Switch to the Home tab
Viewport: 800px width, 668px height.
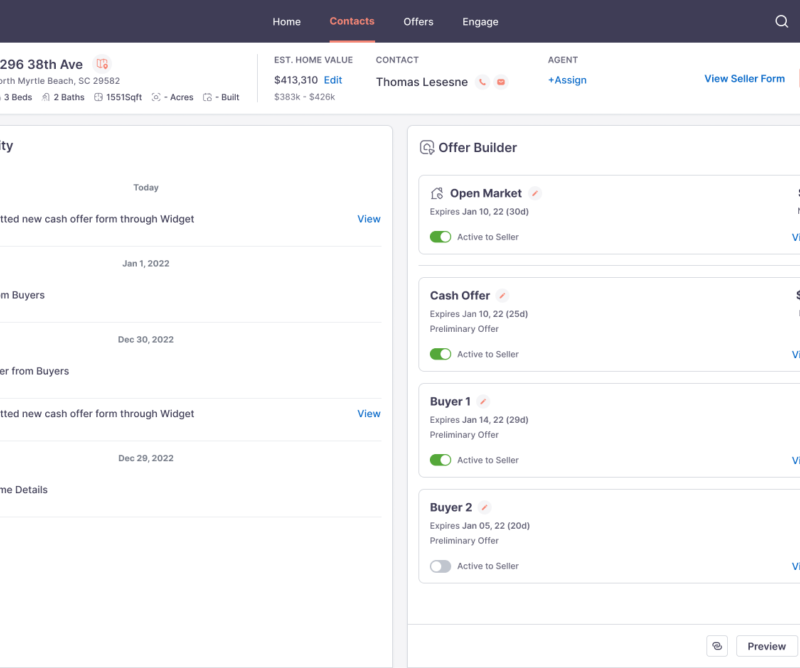(x=286, y=22)
